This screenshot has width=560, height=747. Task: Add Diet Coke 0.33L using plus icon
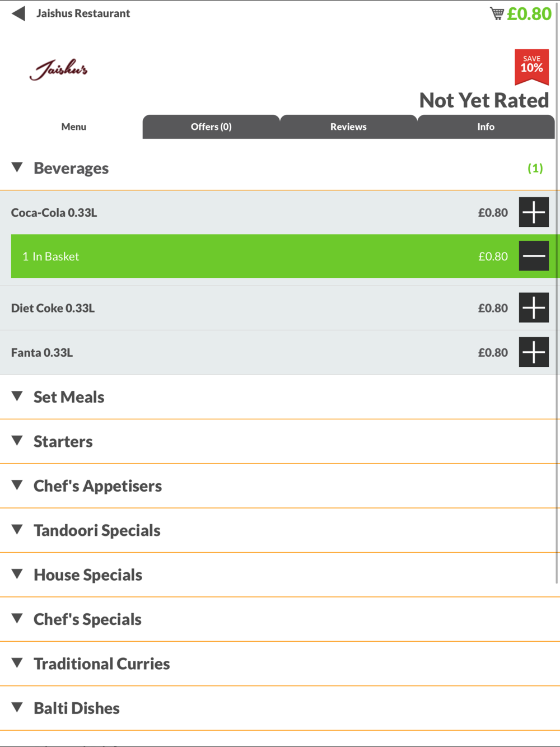(x=534, y=307)
